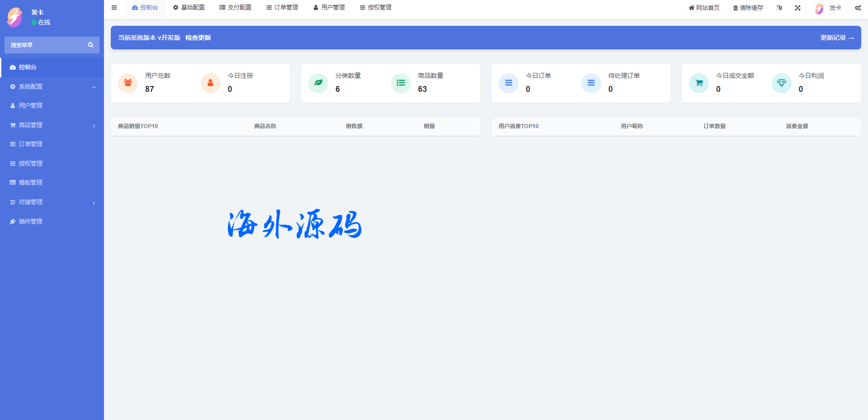This screenshot has width=868, height=420.
Task: Switch to the 订单管理 top tab
Action: coord(282,8)
